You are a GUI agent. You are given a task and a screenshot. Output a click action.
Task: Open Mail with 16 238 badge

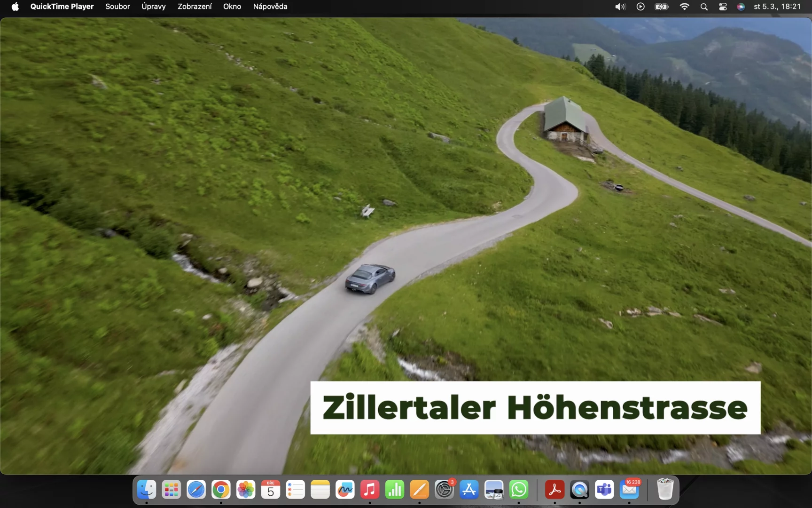629,490
